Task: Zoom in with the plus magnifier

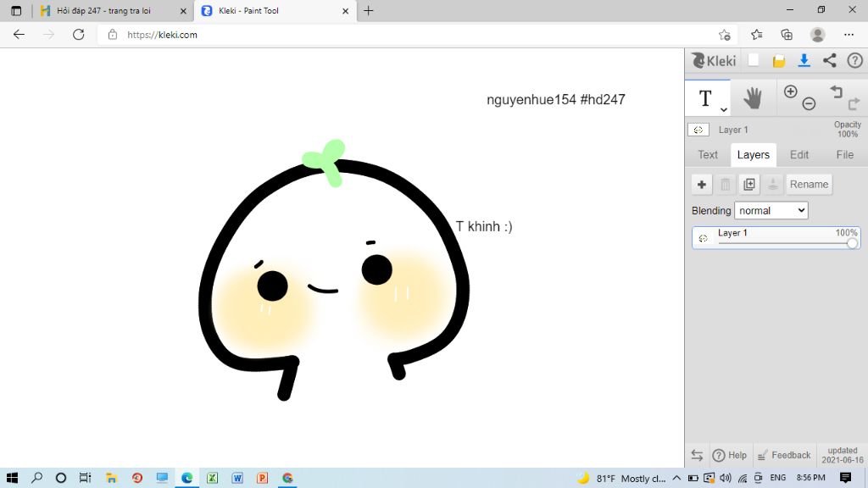Action: coord(791,91)
